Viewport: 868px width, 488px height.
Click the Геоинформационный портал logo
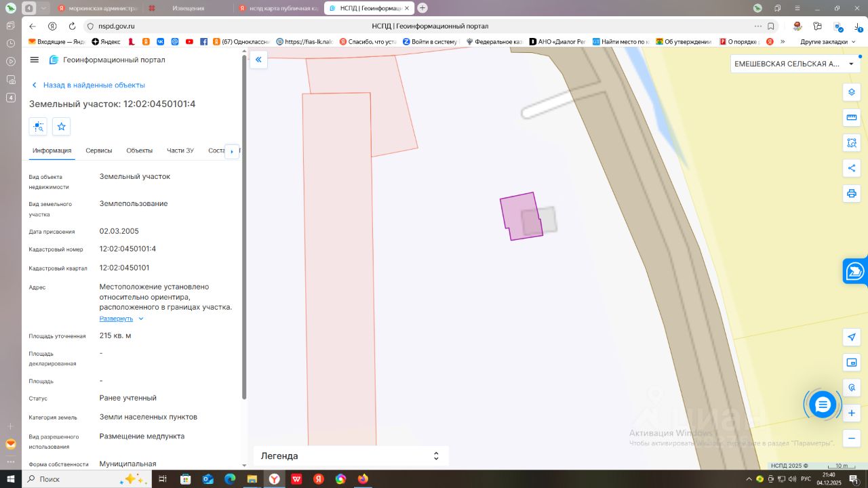(107, 60)
